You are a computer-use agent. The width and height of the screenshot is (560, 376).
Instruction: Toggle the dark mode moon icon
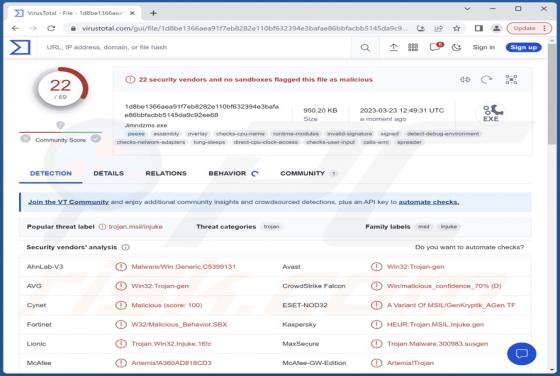tap(456, 47)
